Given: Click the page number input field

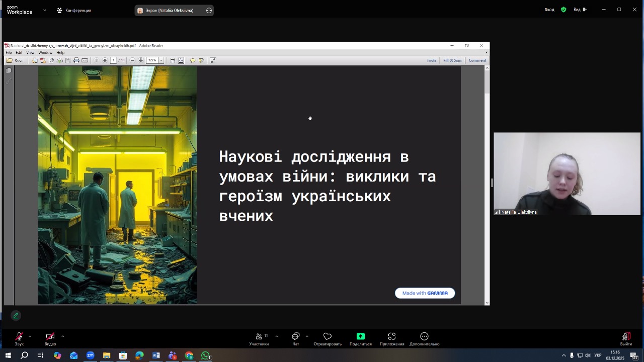Looking at the screenshot, I should [113, 60].
